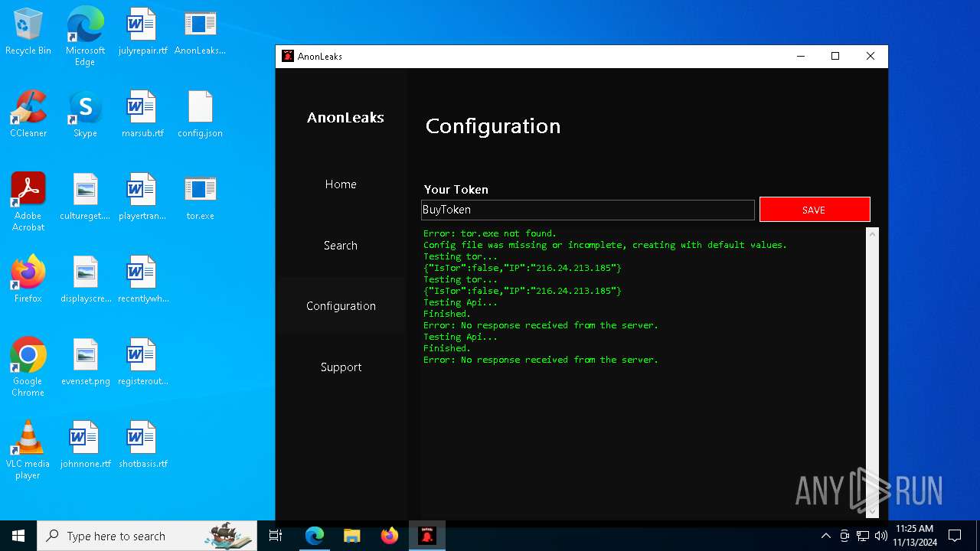Open Search in AnonLeaks sidebar
Image resolution: width=980 pixels, height=551 pixels.
tap(341, 246)
